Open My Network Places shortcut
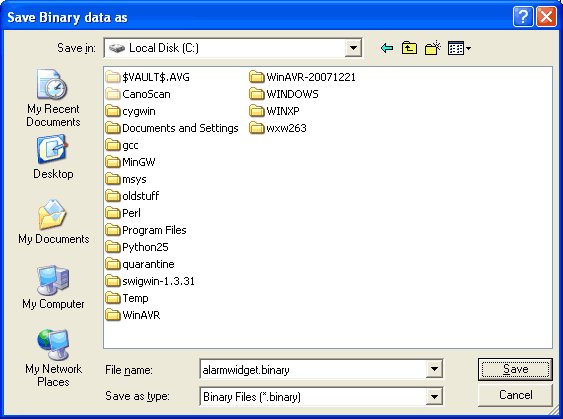This screenshot has height=419, width=563. click(x=53, y=358)
